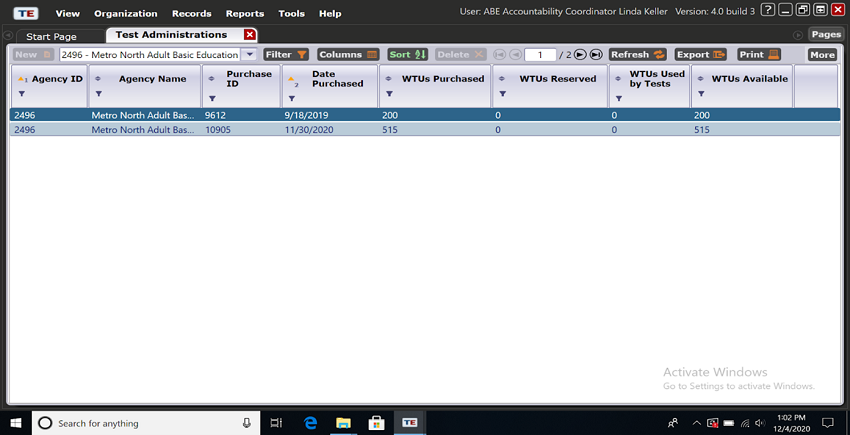
Task: Open filter funnel under WTUs Reserved
Action: (x=503, y=94)
